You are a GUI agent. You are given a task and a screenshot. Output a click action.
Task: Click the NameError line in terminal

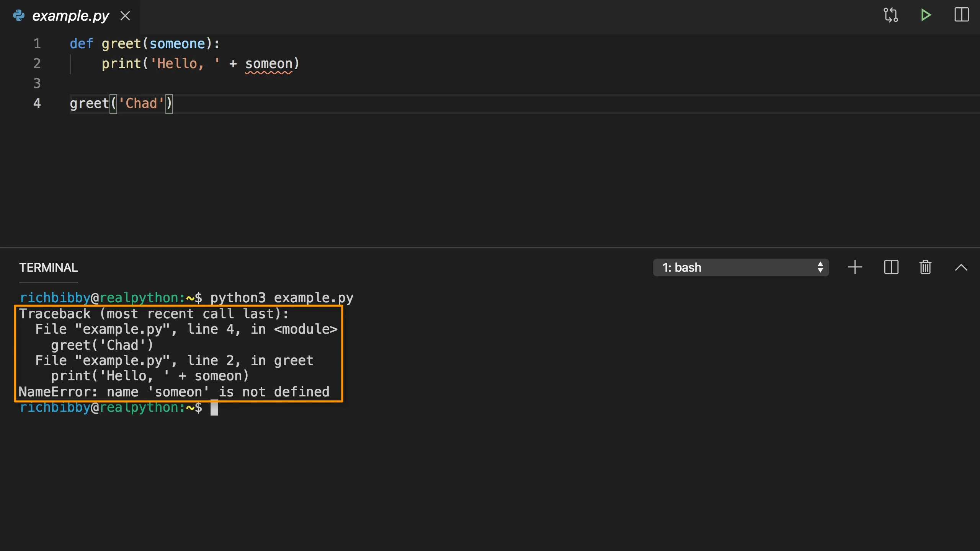[174, 392]
